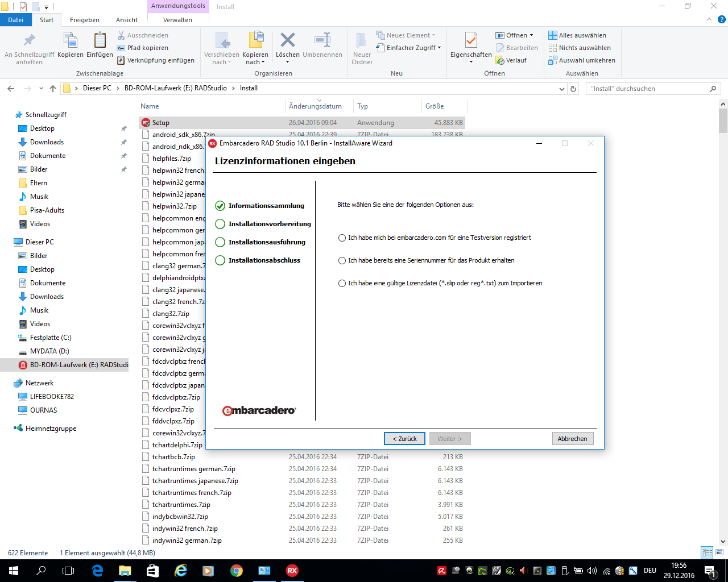
Task: Click the Kopieren icon in the ribbon
Action: coord(71,45)
